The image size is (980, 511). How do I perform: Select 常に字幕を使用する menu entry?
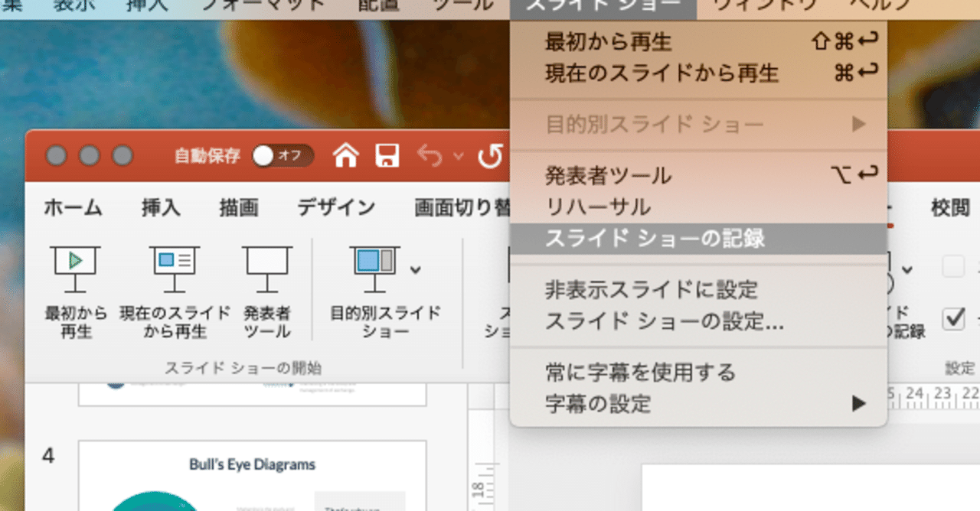pos(698,373)
